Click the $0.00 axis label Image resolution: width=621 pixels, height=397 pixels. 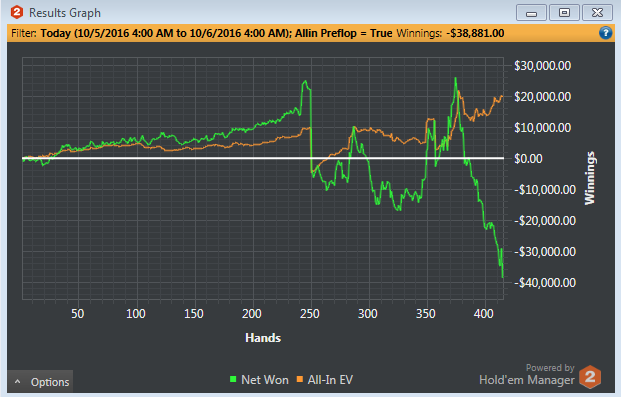pos(528,158)
